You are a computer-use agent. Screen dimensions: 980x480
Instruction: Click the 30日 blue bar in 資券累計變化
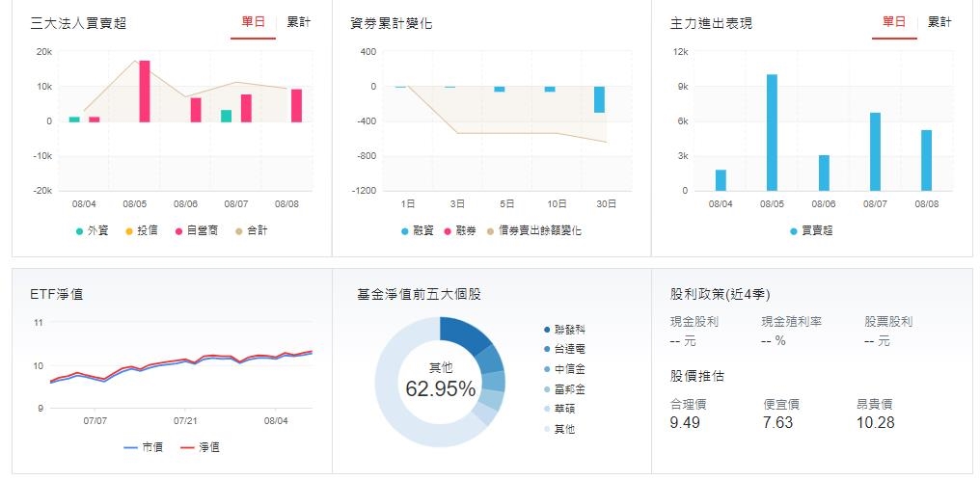pos(599,99)
